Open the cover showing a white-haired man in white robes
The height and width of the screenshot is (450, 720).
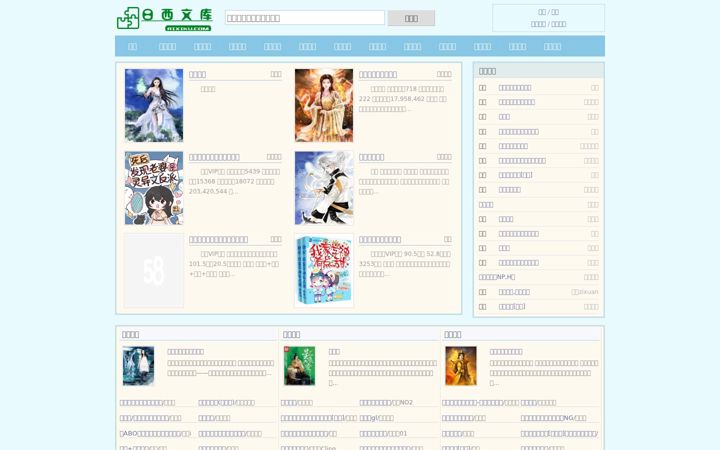[x=324, y=188]
